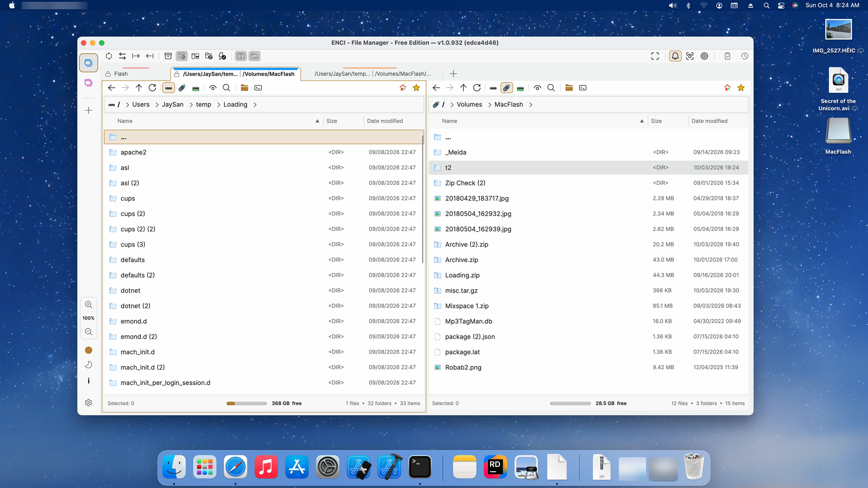Toggle hidden files eye in right panel
The height and width of the screenshot is (488, 868).
537,88
